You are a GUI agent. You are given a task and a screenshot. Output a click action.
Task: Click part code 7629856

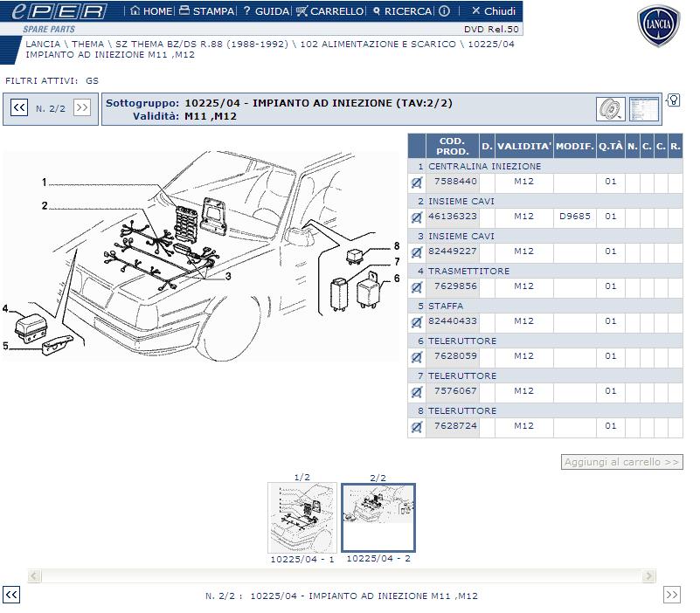pyautogui.click(x=455, y=286)
